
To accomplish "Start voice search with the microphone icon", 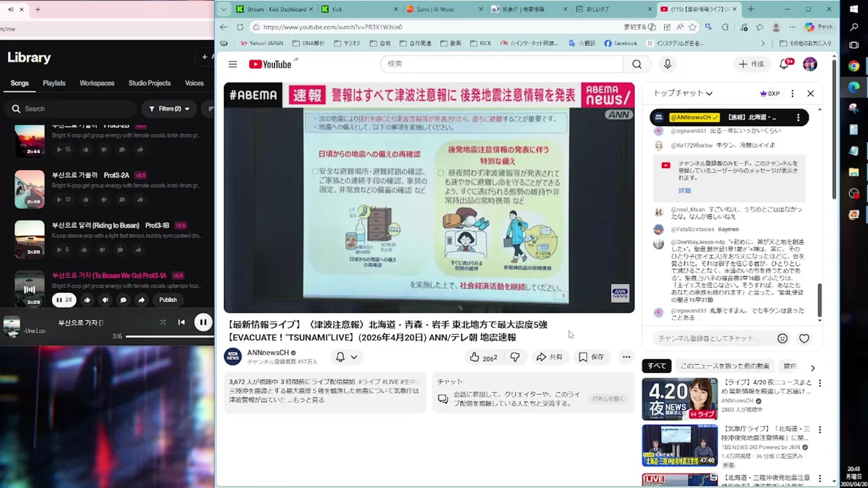I will tap(667, 64).
